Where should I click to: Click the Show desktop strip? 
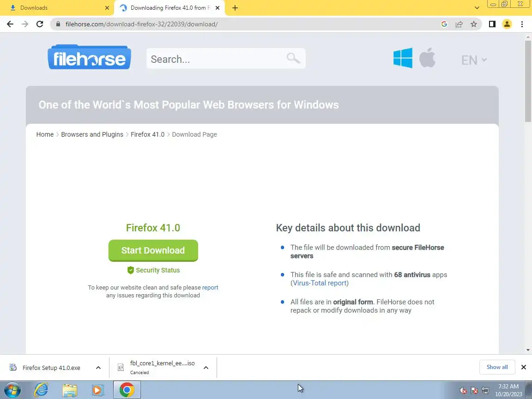point(529,390)
